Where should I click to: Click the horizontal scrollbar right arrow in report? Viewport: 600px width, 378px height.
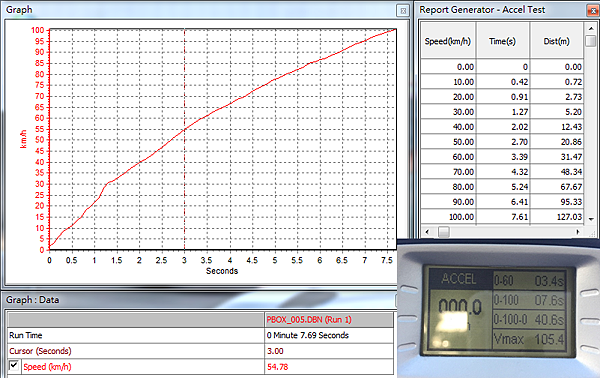[x=578, y=232]
